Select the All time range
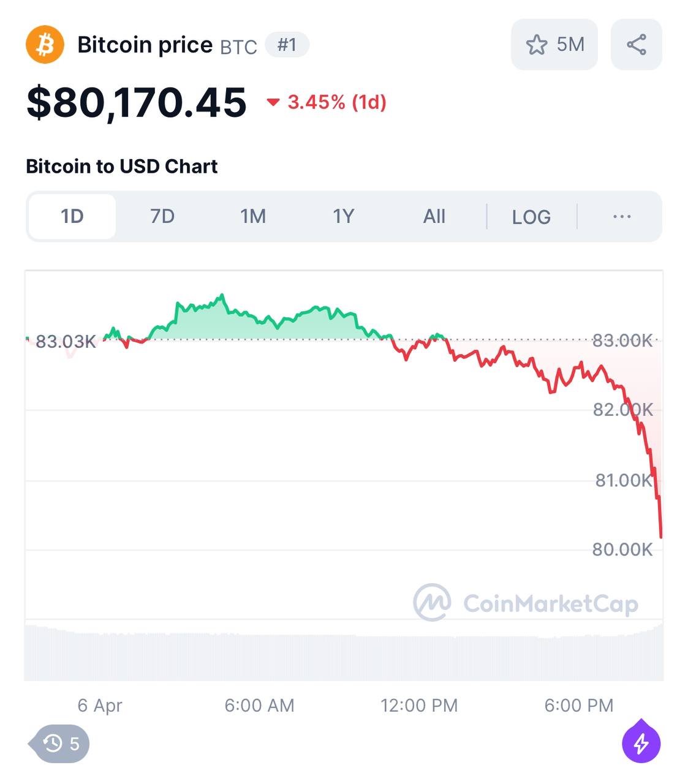The height and width of the screenshot is (784, 688). click(x=434, y=216)
